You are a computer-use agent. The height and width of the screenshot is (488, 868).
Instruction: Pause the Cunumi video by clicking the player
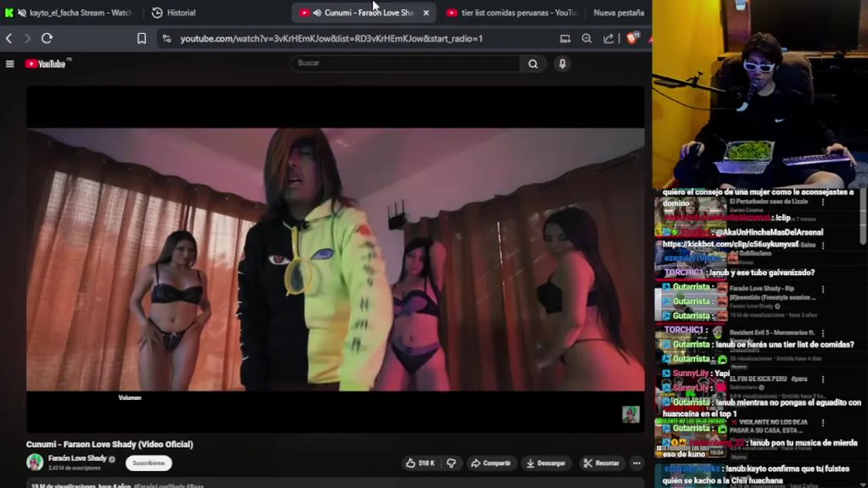(335, 259)
